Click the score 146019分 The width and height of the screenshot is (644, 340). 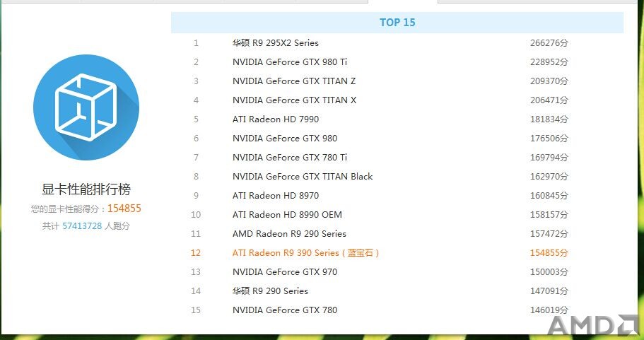pos(549,310)
